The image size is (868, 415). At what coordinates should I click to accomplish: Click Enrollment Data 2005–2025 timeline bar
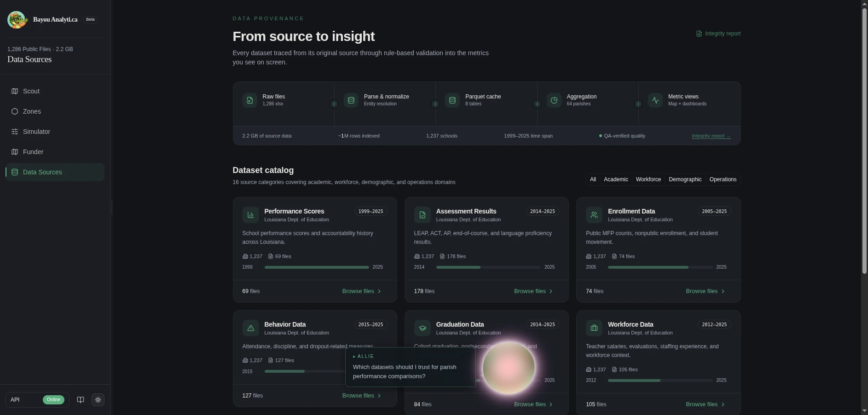(660, 267)
